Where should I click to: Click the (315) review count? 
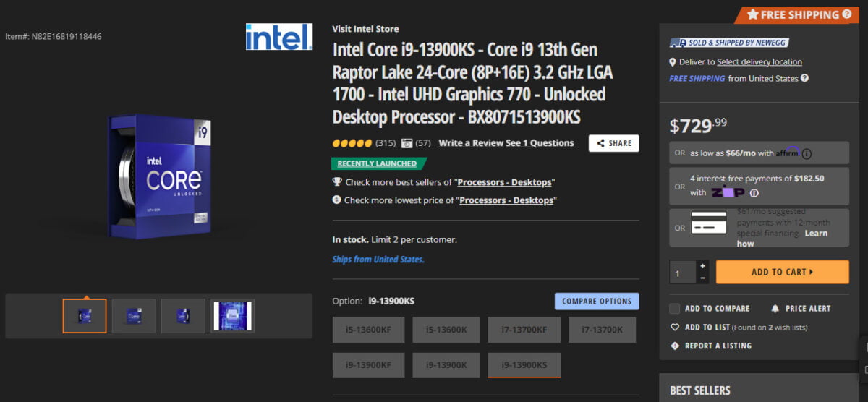coord(386,143)
